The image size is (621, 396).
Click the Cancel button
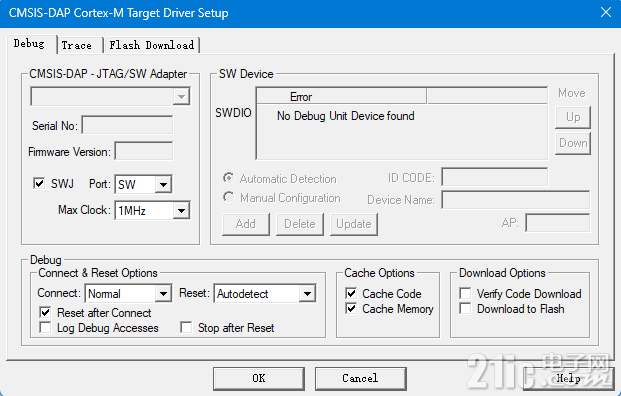(x=361, y=379)
